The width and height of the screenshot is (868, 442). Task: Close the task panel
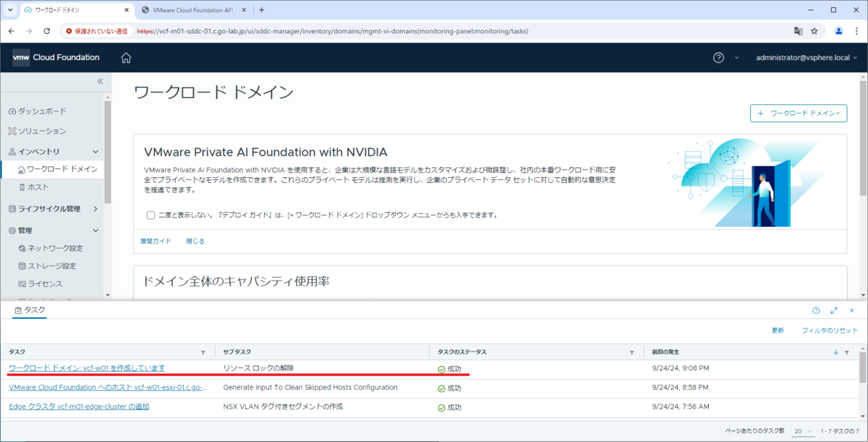851,310
